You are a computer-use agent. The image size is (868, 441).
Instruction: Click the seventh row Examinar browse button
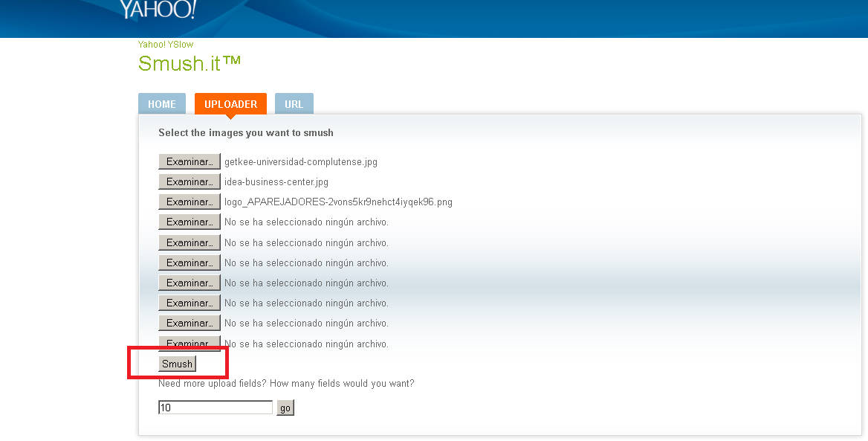pyautogui.click(x=190, y=283)
